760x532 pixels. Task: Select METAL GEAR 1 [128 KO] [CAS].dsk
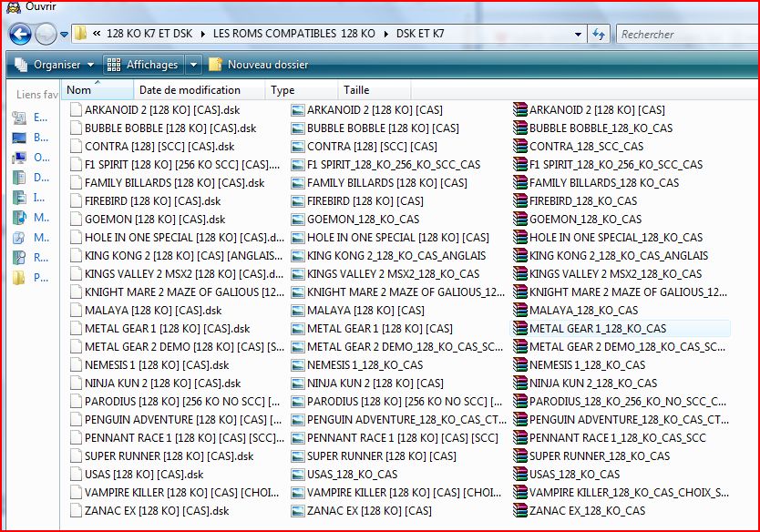coord(160,329)
